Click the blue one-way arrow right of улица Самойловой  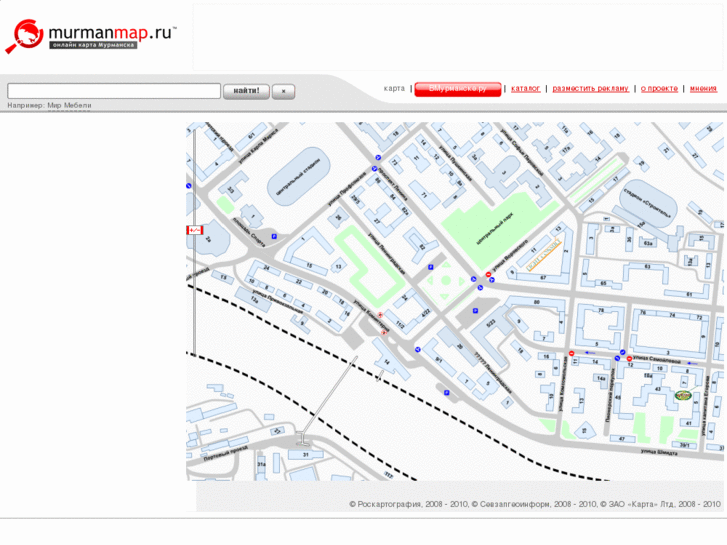[692, 363]
